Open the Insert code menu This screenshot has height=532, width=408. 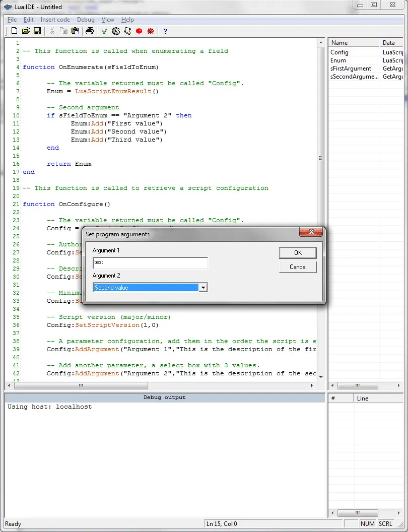[x=55, y=20]
